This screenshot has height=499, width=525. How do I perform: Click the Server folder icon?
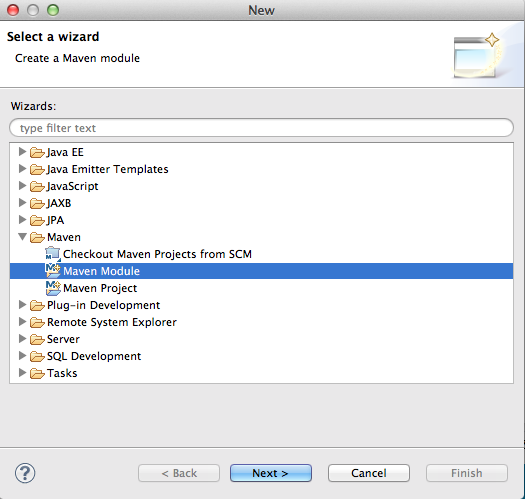pyautogui.click(x=37, y=339)
